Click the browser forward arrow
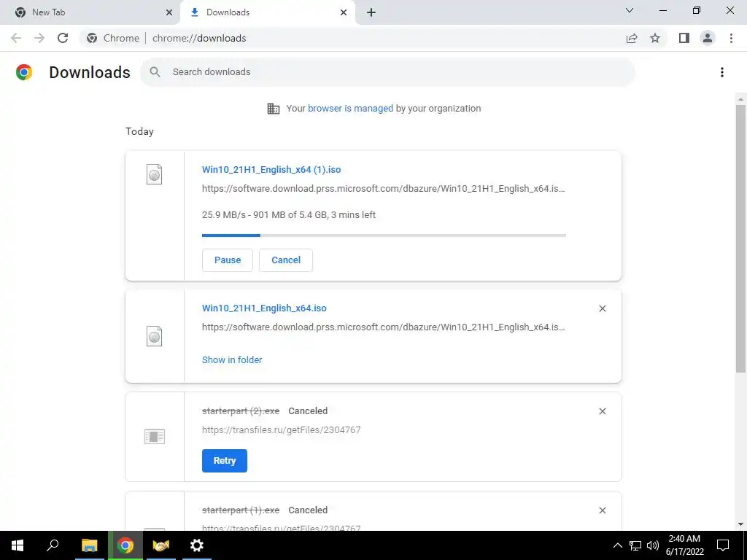Screen dimensions: 747x560 point(39,38)
